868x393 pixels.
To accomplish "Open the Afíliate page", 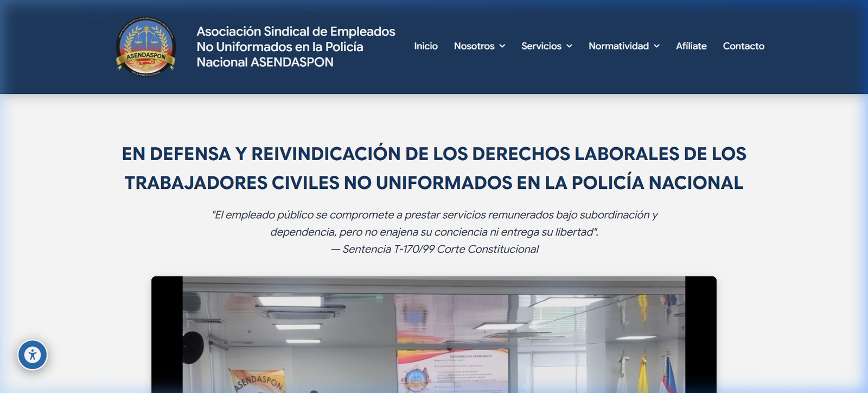I will tap(691, 46).
